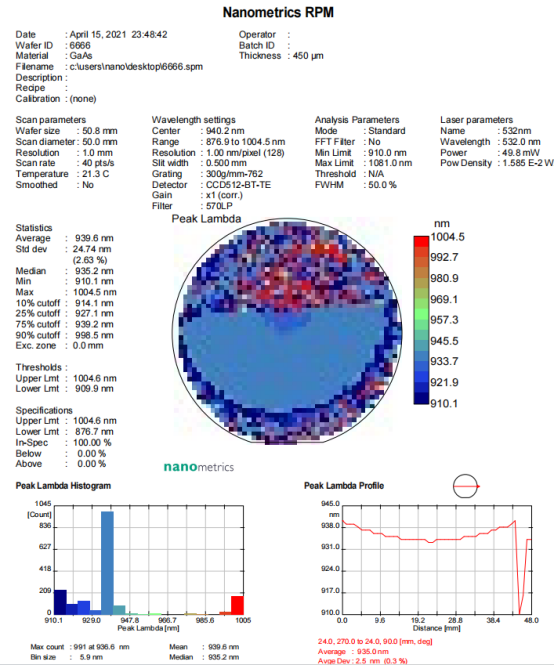Click the Peak Lambda title above wafer map
The height and width of the screenshot is (665, 554).
tap(206, 219)
